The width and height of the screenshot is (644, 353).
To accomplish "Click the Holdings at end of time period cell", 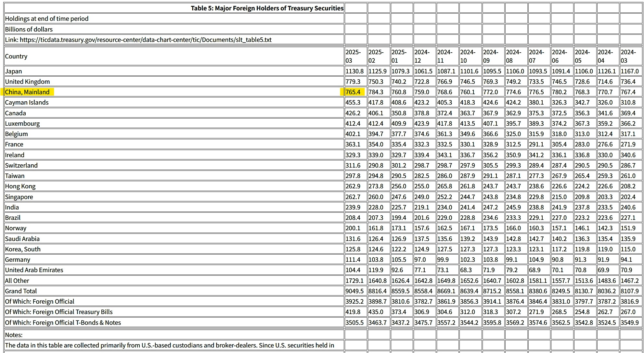I will pyautogui.click(x=46, y=19).
